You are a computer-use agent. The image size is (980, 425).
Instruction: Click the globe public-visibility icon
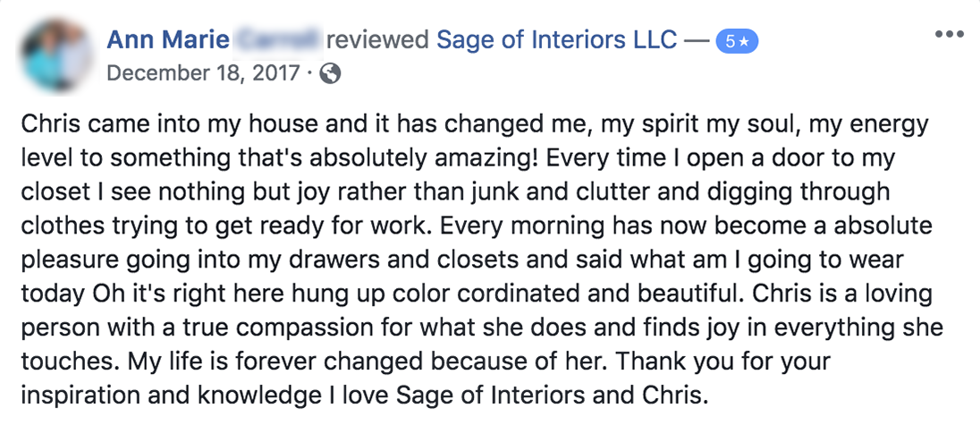point(330,74)
